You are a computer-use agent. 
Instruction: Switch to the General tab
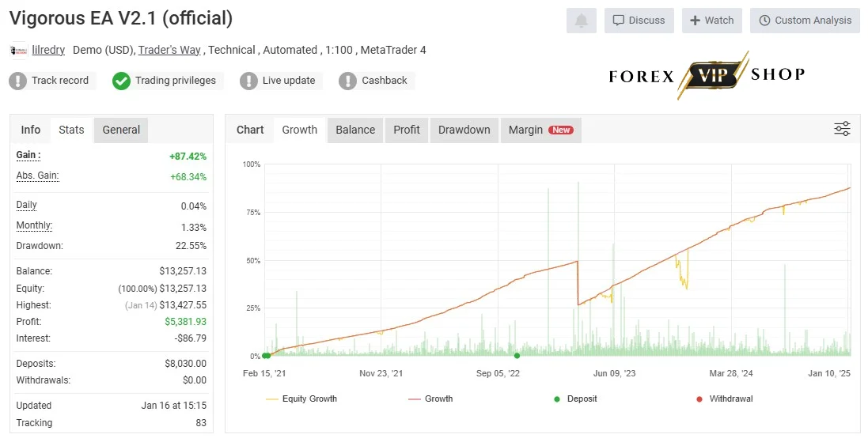coord(121,130)
